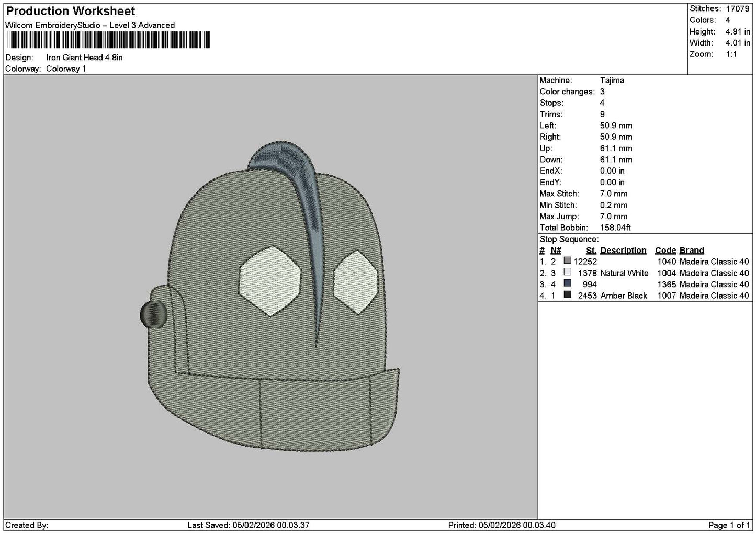Image resolution: width=756 pixels, height=534 pixels.
Task: Click the 'Created By:' footer label
Action: click(27, 525)
